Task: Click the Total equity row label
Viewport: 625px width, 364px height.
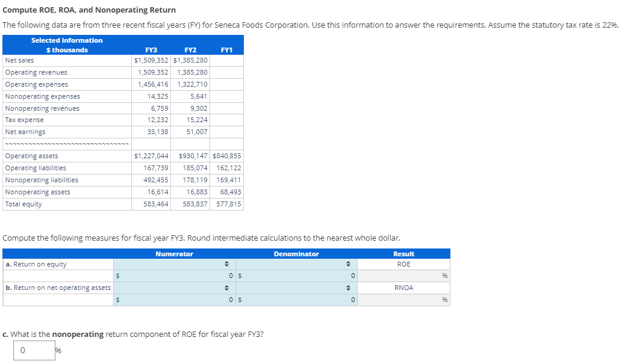Action: (23, 204)
